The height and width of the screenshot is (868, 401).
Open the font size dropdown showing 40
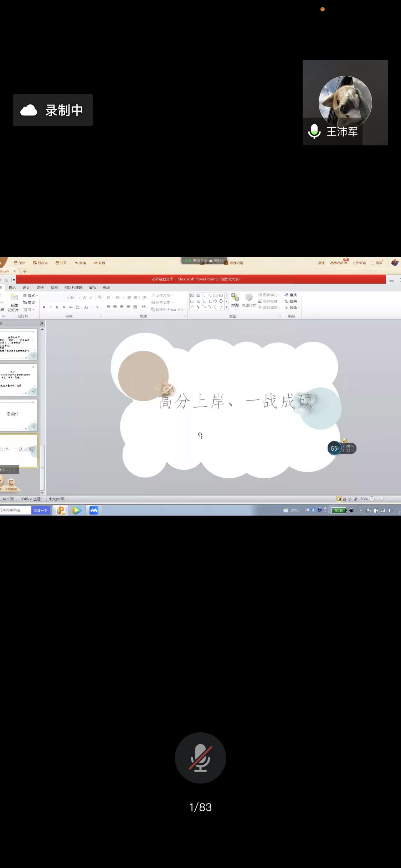(79, 298)
